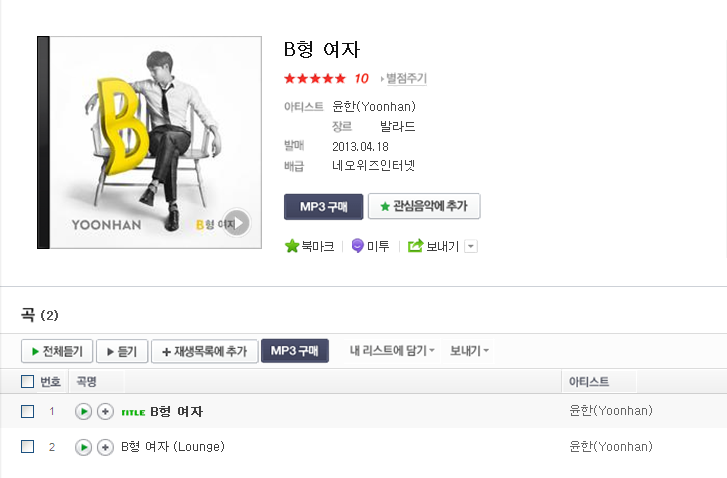Image resolution: width=727 pixels, height=478 pixels.
Task: Tick the select-all checkbox in header
Action: 28,382
